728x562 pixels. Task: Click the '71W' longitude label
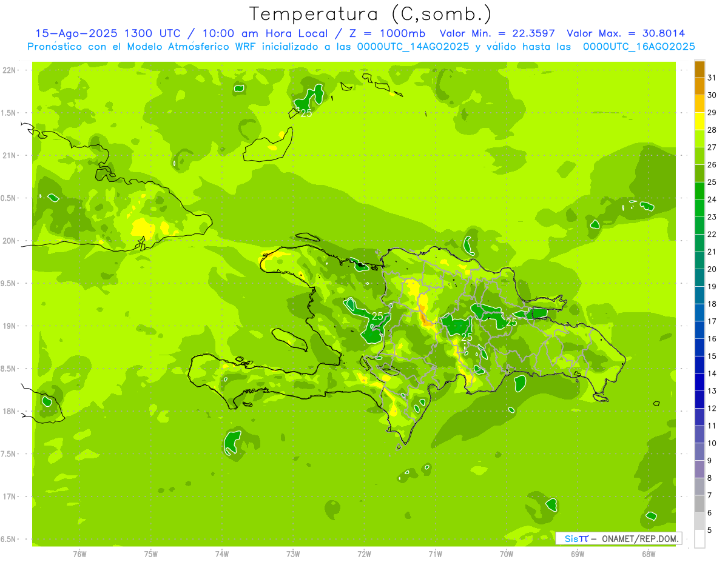click(435, 554)
